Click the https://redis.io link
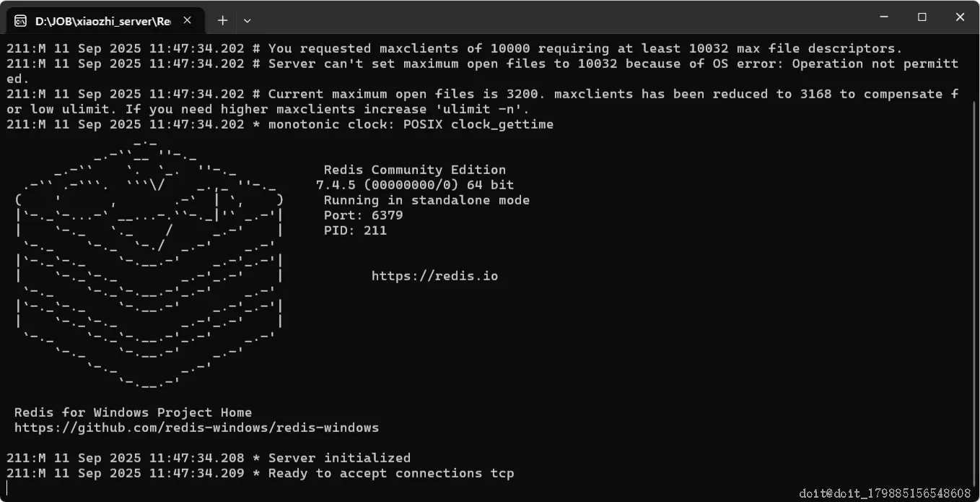 click(434, 276)
